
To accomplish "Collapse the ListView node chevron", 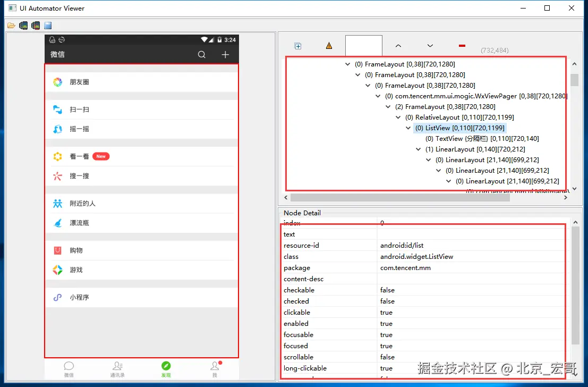I will [x=408, y=128].
